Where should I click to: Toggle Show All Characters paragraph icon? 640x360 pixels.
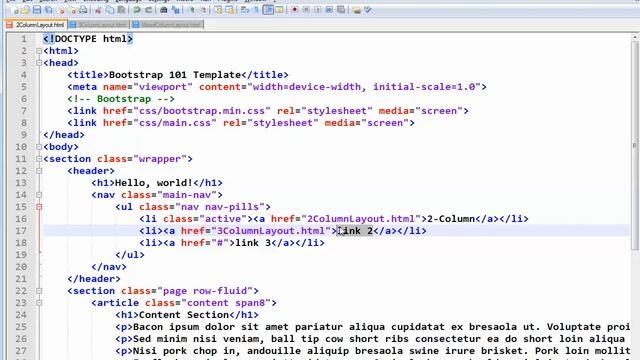[256, 10]
